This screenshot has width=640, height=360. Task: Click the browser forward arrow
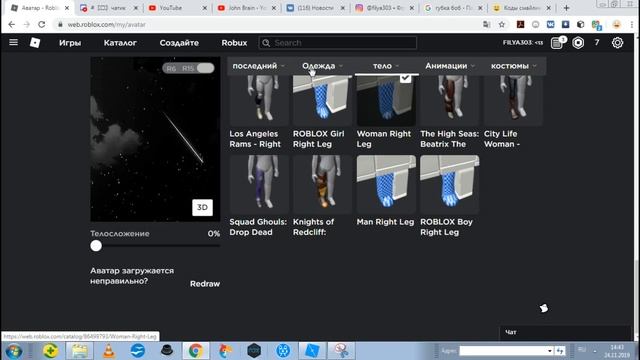click(27, 24)
